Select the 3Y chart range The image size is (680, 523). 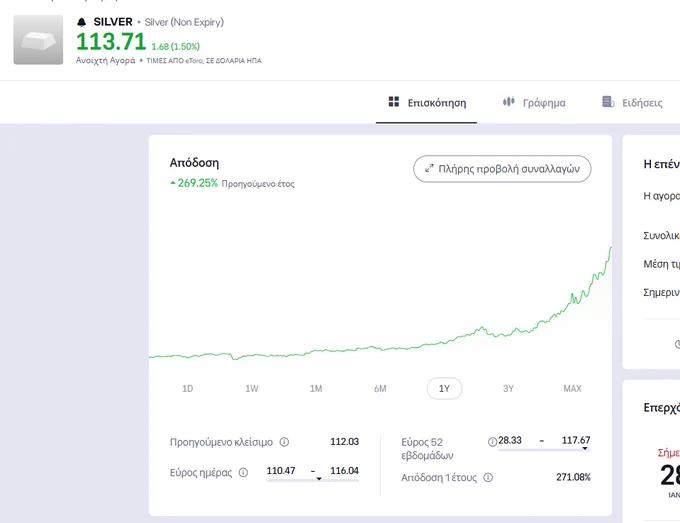pos(508,389)
